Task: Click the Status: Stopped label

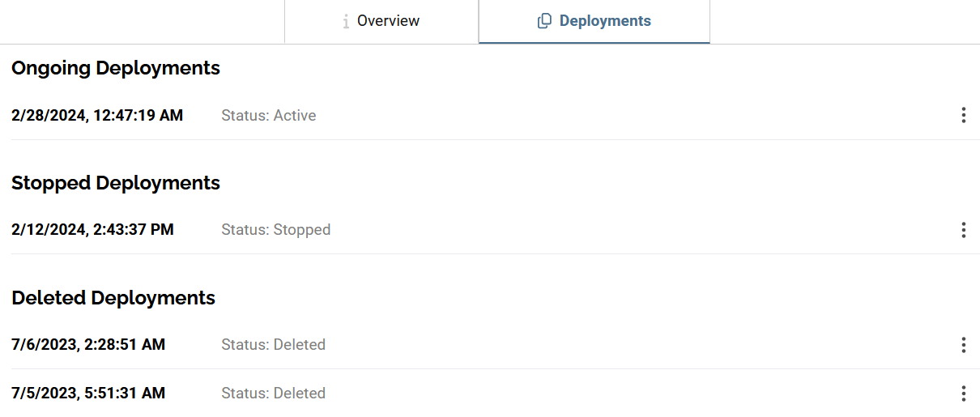Action: tap(276, 230)
